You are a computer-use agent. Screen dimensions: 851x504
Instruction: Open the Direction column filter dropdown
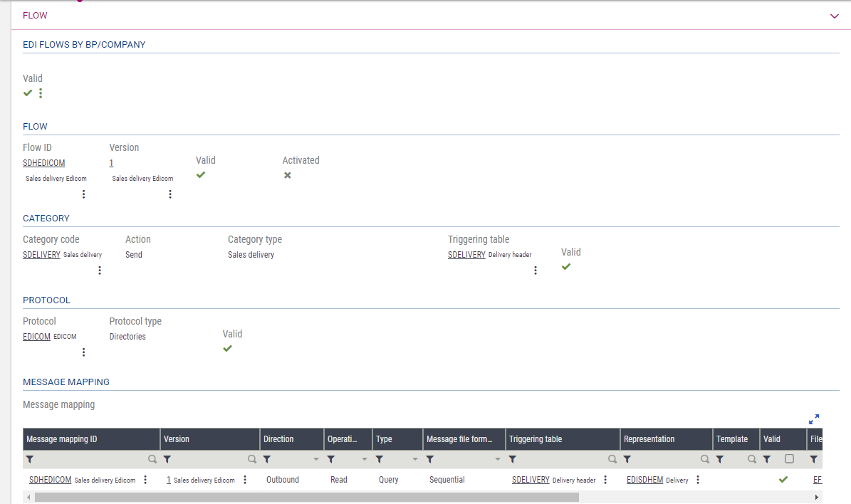pyautogui.click(x=316, y=460)
